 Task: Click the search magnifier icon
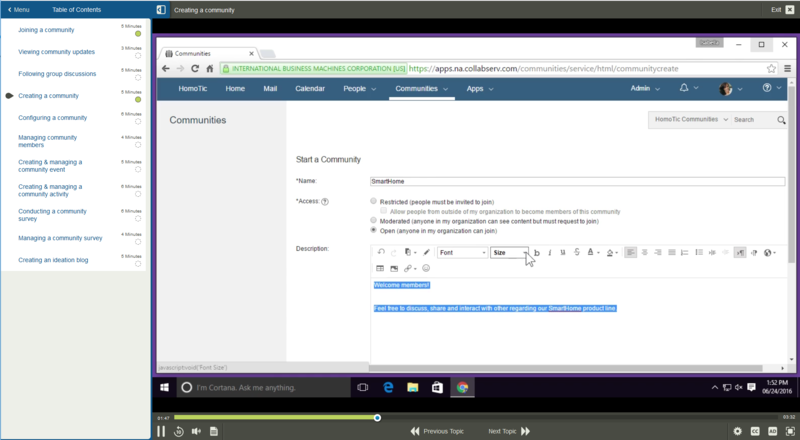tap(781, 120)
